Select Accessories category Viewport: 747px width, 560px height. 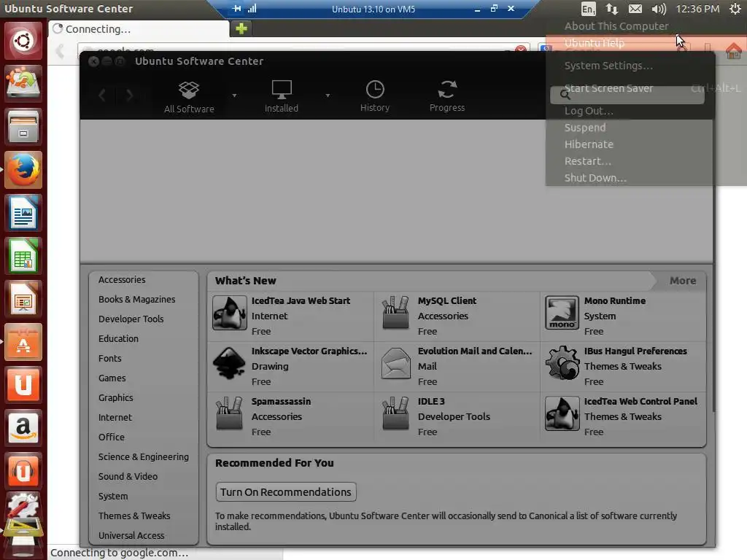(122, 279)
